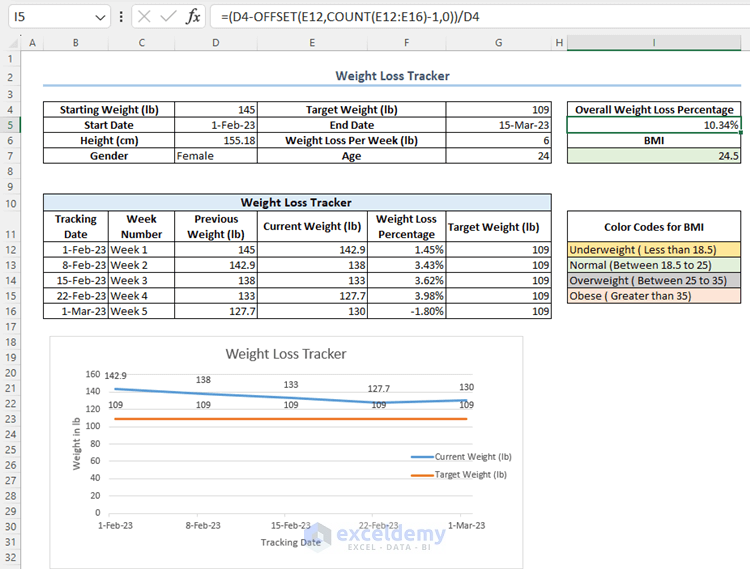Click the BMI value cell showing 24.5
The image size is (750, 569).
(654, 156)
